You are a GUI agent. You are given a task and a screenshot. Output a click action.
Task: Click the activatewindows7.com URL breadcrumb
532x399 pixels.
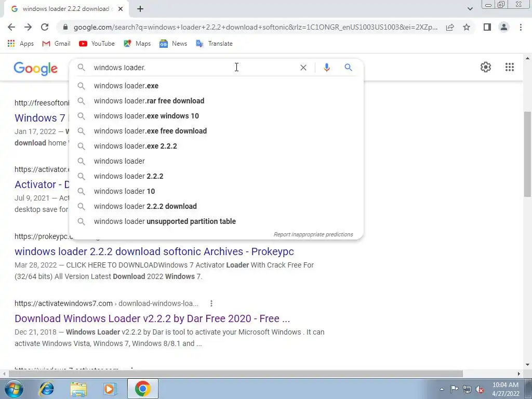click(106, 303)
